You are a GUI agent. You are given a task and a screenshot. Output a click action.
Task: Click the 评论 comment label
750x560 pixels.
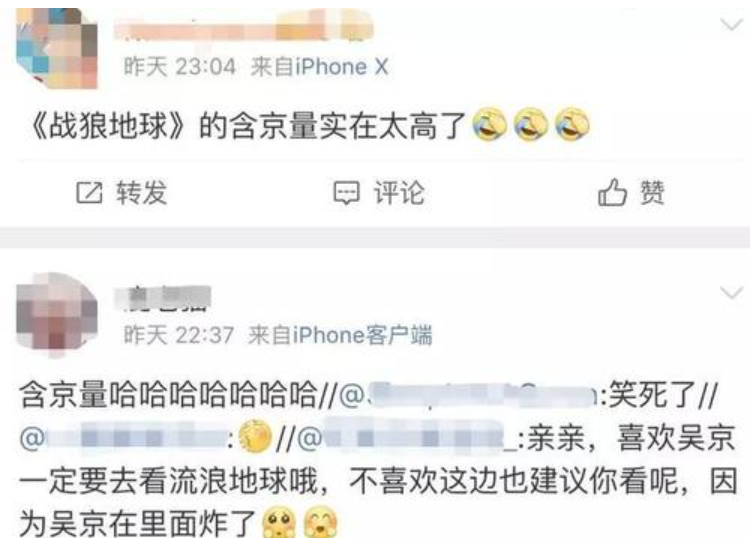[399, 193]
